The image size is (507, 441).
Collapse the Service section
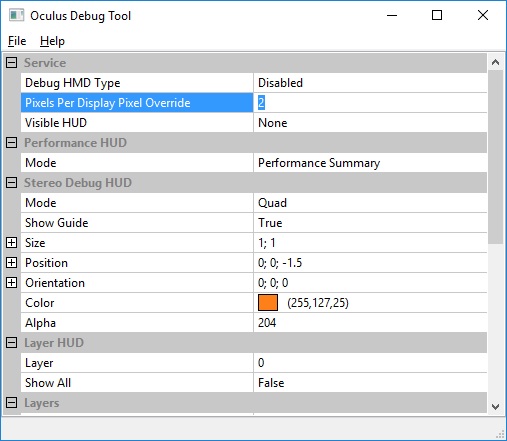12,63
